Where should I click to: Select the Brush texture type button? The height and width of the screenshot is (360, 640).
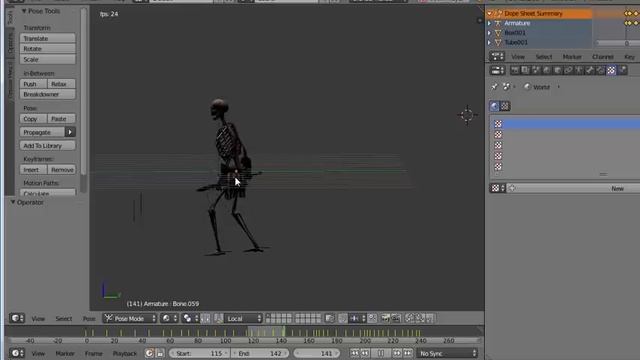[505, 106]
